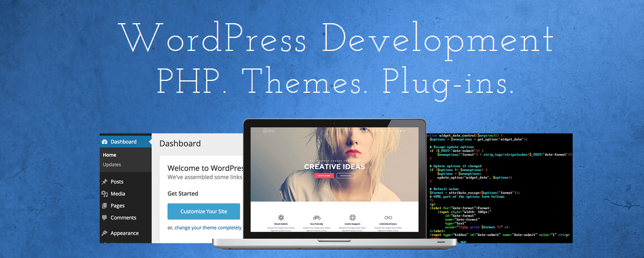Click the Showcase button on the laptop screen
644x258 pixels.
tap(346, 175)
